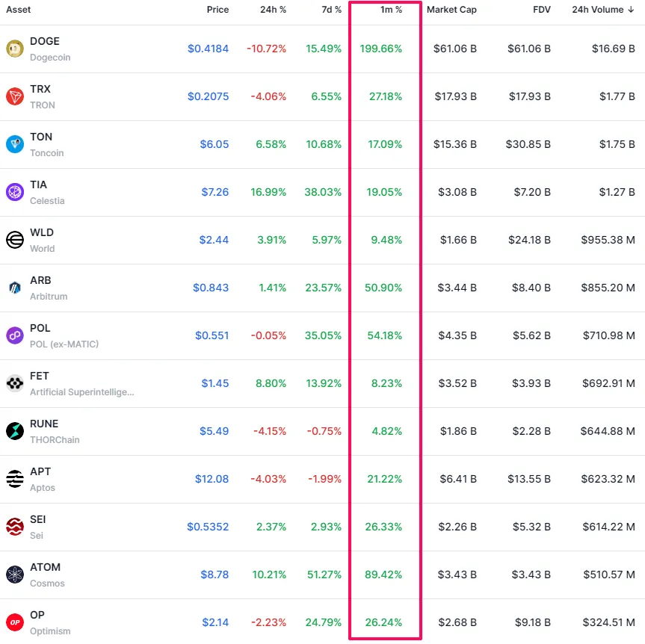
Task: Sort table by Market Cap header
Action: pos(451,10)
